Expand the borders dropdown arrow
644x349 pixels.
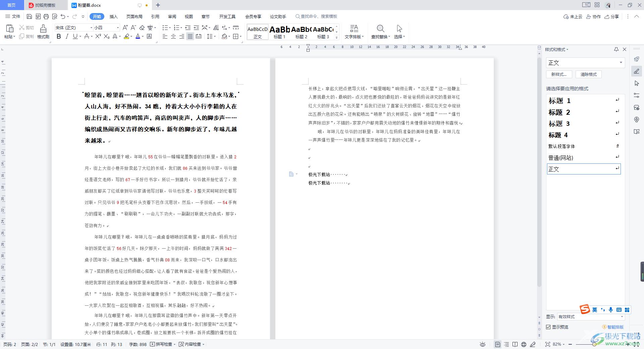241,36
